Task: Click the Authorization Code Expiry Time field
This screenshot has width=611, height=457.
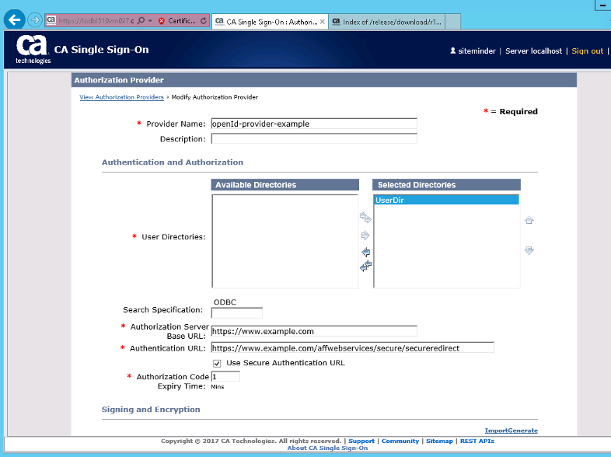Action: point(225,377)
